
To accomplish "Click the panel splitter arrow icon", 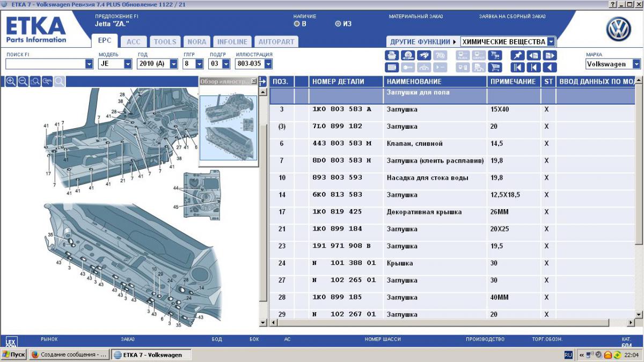I will tap(263, 82).
